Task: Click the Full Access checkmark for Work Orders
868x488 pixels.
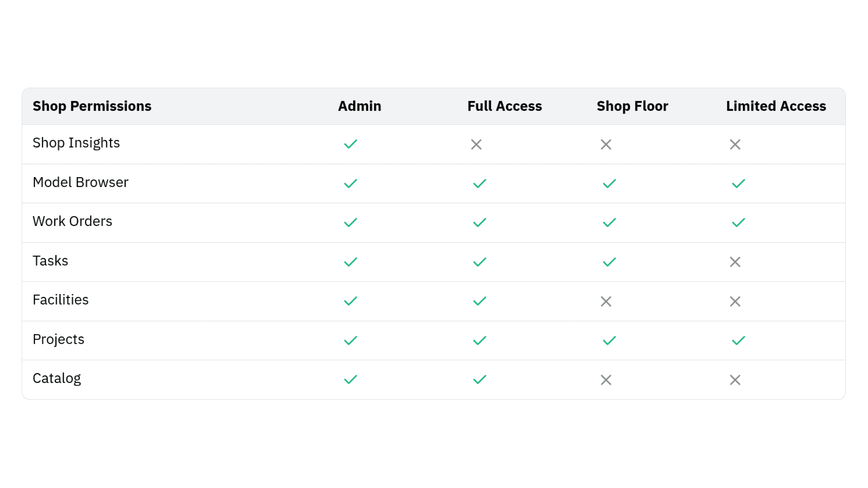Action: click(479, 223)
